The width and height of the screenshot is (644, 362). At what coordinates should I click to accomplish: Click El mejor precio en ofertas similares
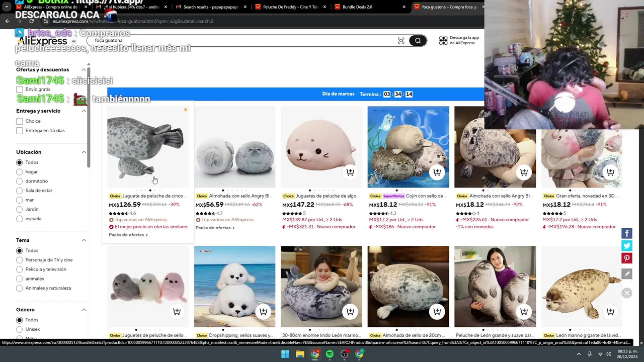coord(148,227)
